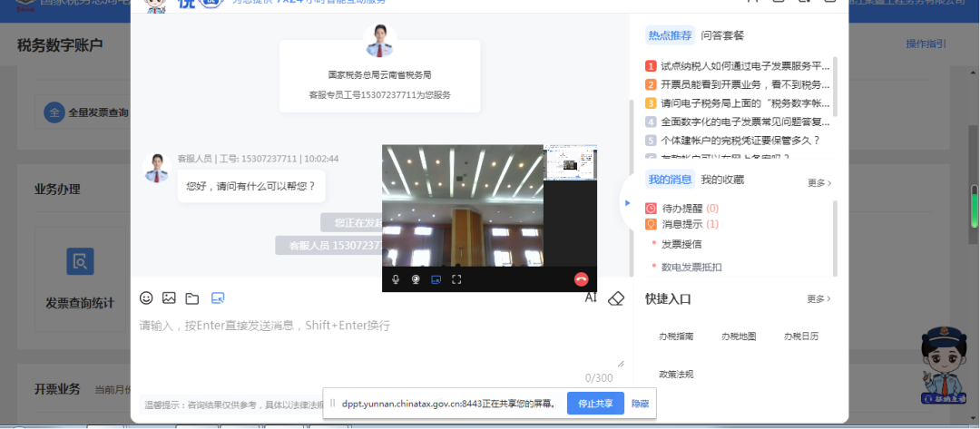
Task: Mute the microphone in the video call
Action: coord(396,279)
